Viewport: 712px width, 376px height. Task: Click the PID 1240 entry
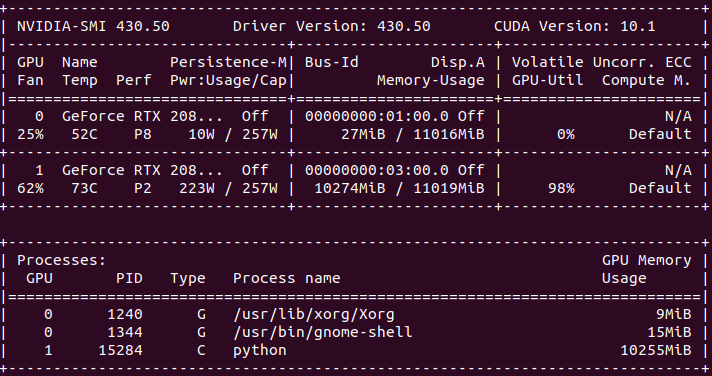click(x=124, y=314)
